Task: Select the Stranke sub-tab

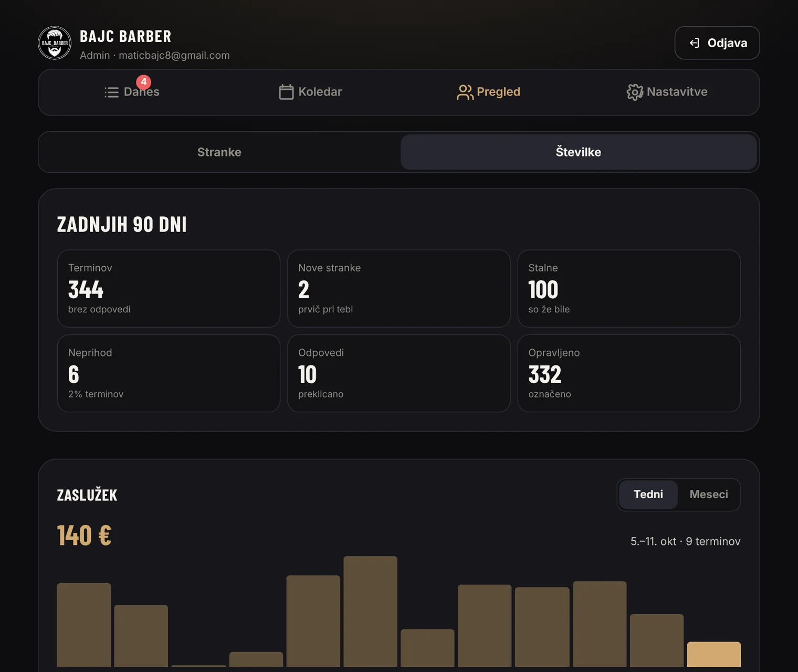Action: click(x=219, y=152)
